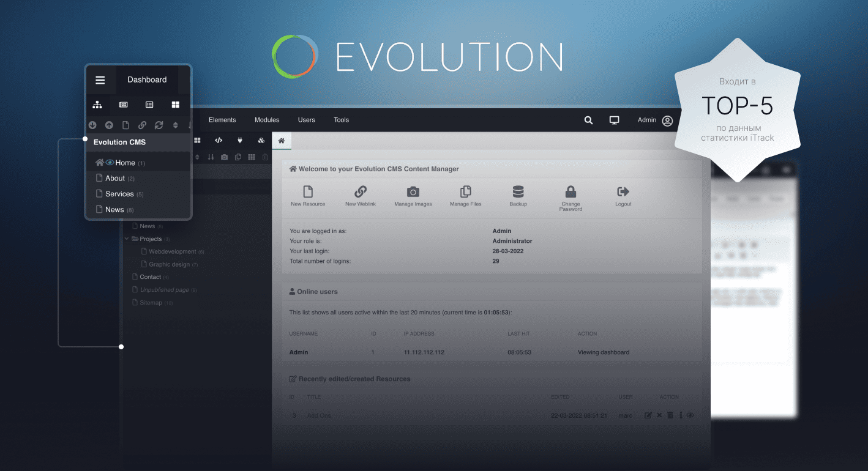The width and height of the screenshot is (868, 471).
Task: Switch to the plug icon tab
Action: coord(240,140)
